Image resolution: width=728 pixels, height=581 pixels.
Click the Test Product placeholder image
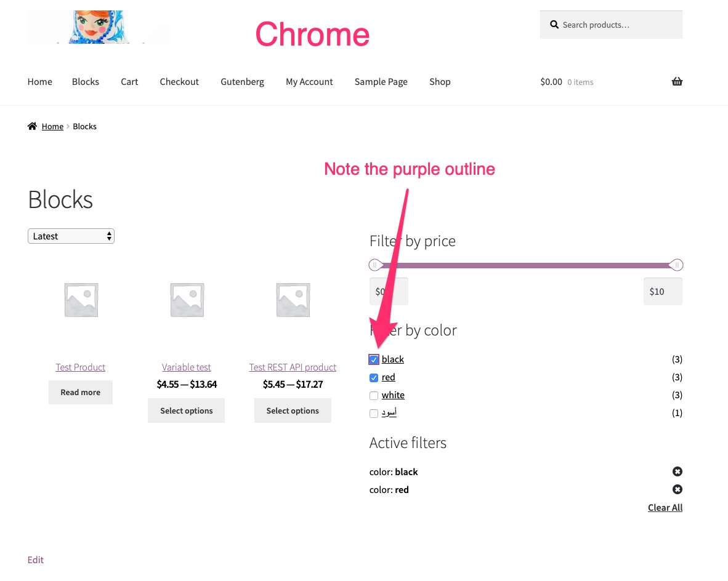(81, 300)
